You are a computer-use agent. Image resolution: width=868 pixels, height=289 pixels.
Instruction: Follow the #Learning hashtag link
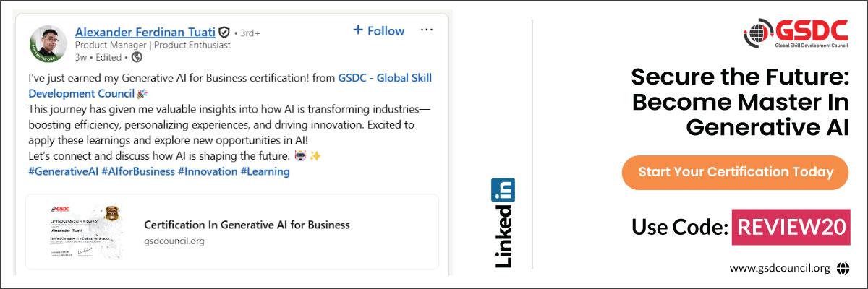265,172
